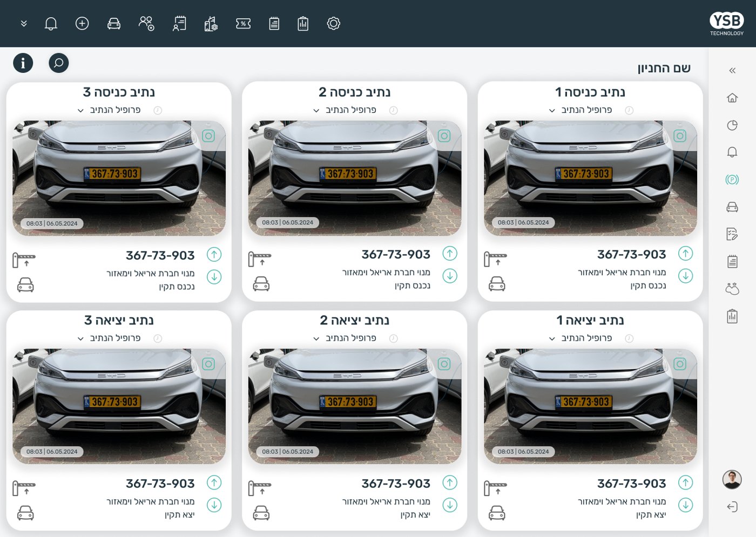
Task: Open the car photo in נתיב כניסה 1
Action: (590, 178)
